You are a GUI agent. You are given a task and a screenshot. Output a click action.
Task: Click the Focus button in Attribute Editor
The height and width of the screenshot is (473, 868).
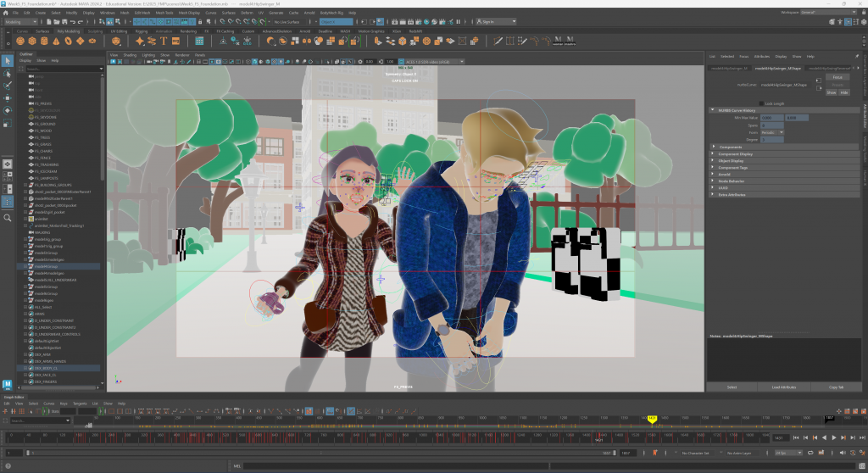click(x=837, y=77)
